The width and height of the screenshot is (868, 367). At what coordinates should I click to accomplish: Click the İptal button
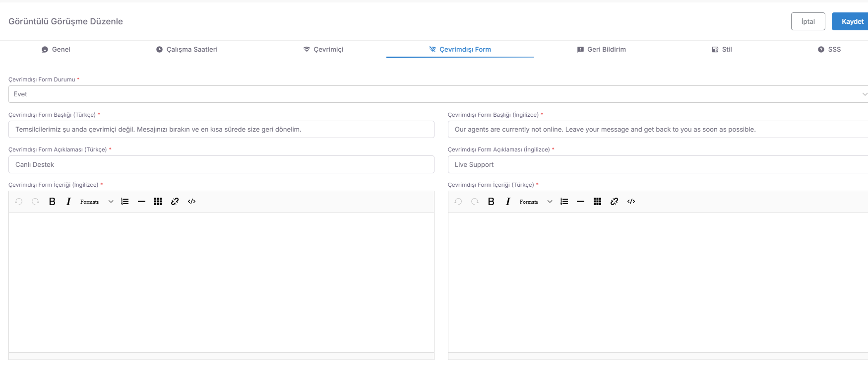pos(808,21)
